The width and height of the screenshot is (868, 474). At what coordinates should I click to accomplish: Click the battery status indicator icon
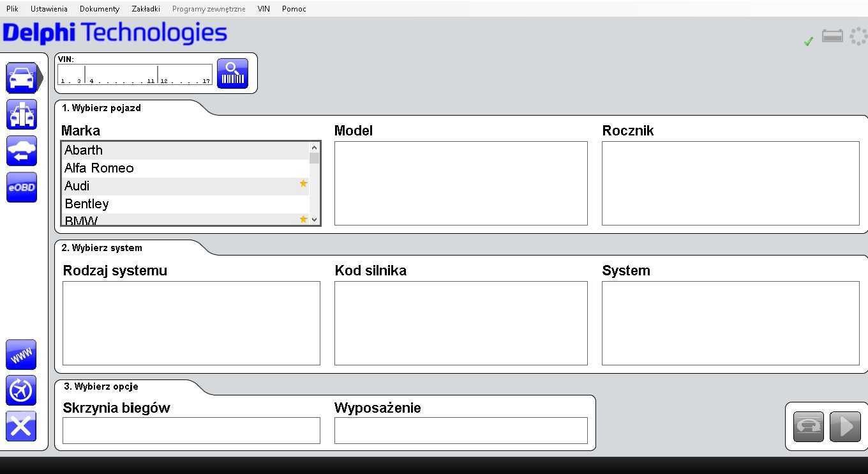[x=832, y=36]
